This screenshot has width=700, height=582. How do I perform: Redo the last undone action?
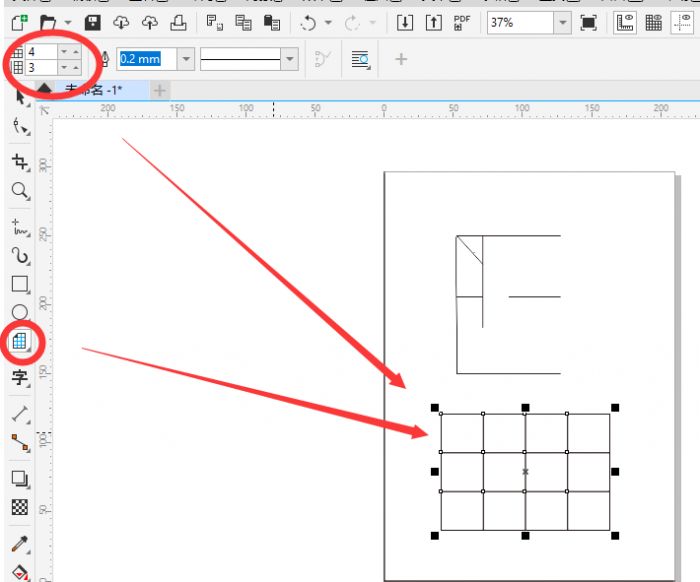coord(352,22)
